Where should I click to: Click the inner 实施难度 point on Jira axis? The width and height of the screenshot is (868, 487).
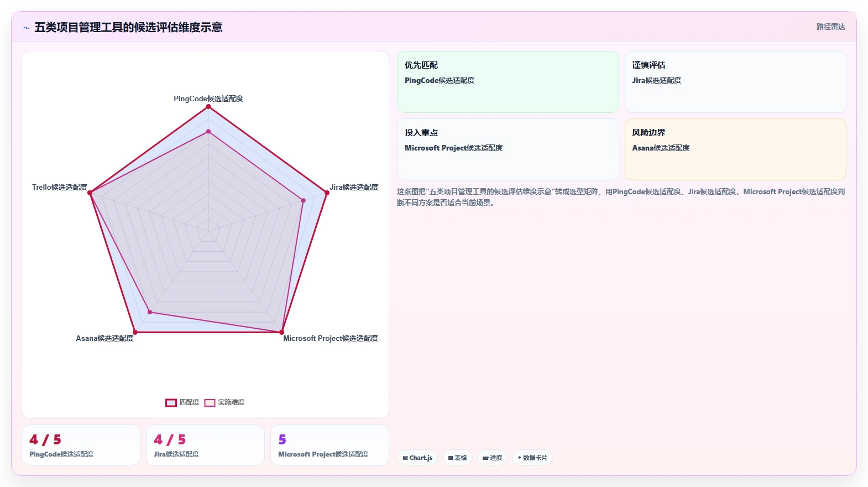pyautogui.click(x=303, y=200)
